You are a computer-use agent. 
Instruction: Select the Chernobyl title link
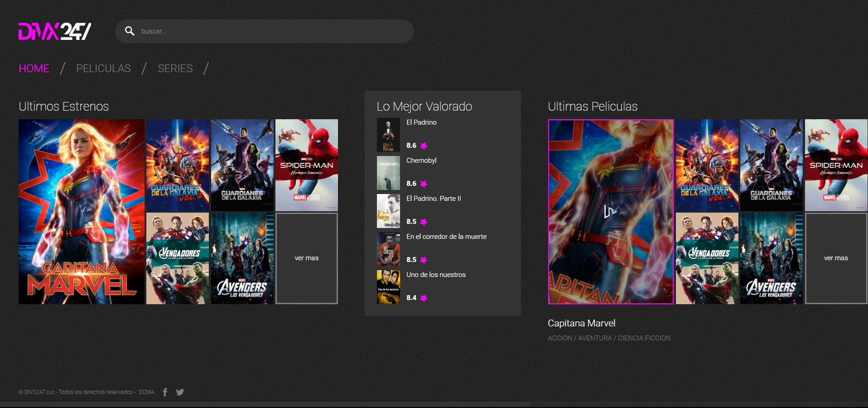pyautogui.click(x=421, y=160)
